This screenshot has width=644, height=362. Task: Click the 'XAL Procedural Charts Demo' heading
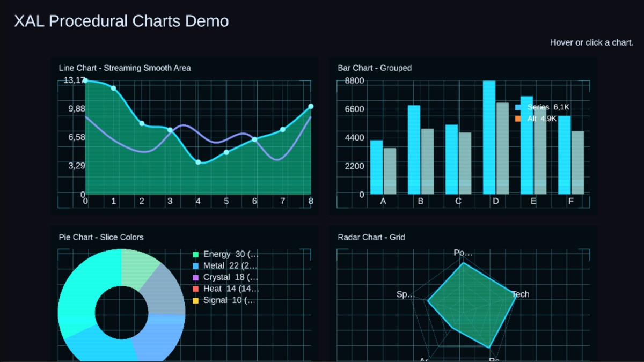coord(121,21)
